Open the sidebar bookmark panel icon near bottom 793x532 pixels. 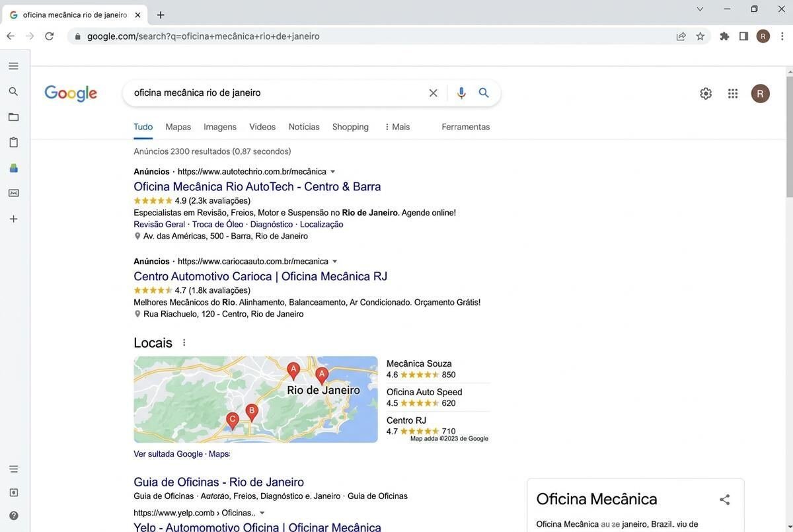13,492
